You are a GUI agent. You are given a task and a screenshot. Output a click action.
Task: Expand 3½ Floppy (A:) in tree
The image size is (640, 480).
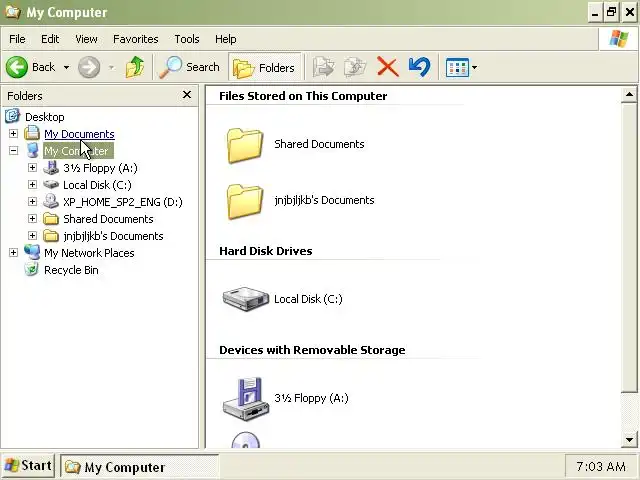[32, 168]
